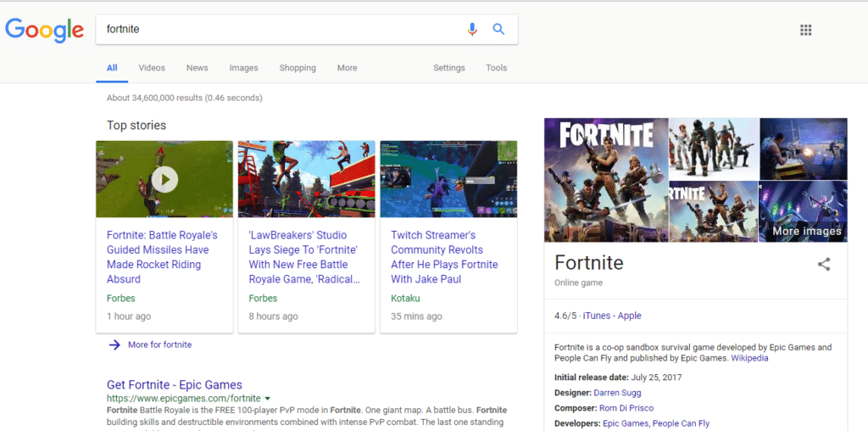Viewport: 868px width, 431px height.
Task: Open LawBreakers Studio Lays Siege story
Action: [x=304, y=257]
